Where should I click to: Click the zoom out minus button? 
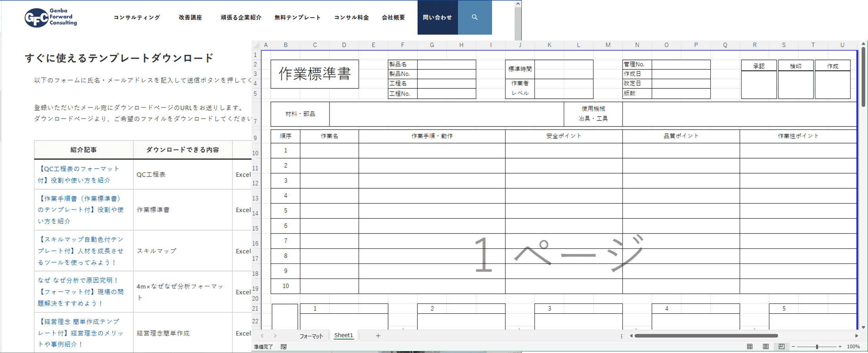793,347
